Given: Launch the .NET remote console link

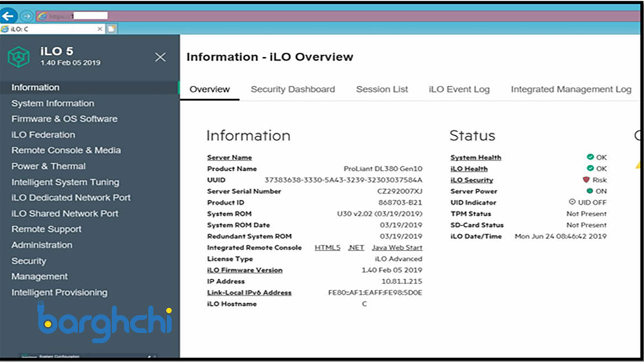Looking at the screenshot, I should tap(356, 248).
